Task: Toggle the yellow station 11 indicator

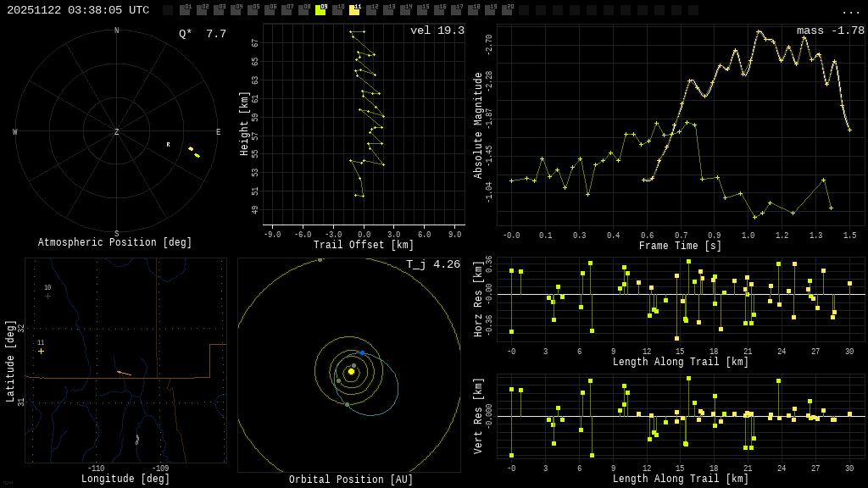Action: click(x=354, y=10)
